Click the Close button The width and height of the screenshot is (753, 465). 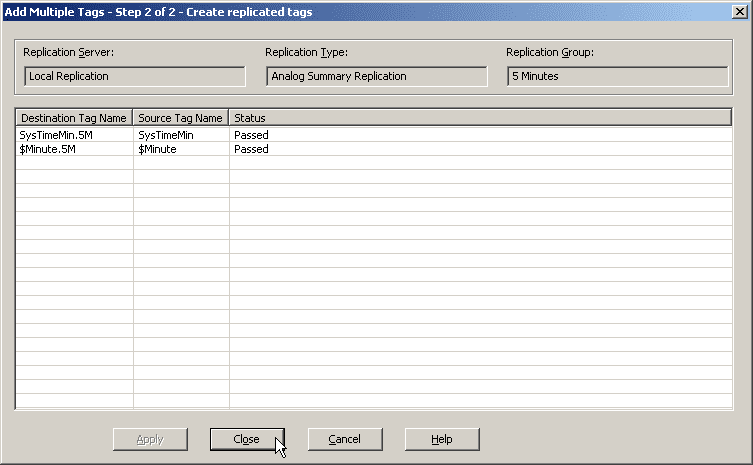[x=247, y=439]
